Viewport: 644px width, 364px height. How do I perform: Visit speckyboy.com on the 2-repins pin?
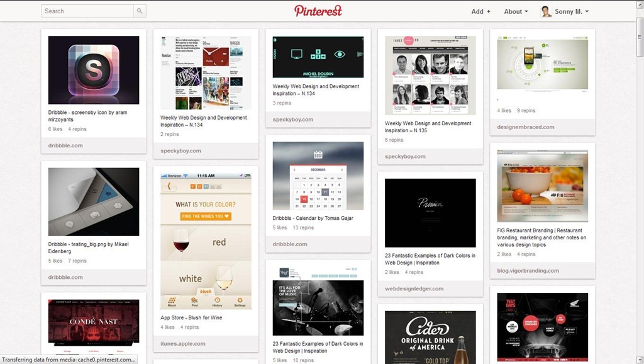coord(180,151)
